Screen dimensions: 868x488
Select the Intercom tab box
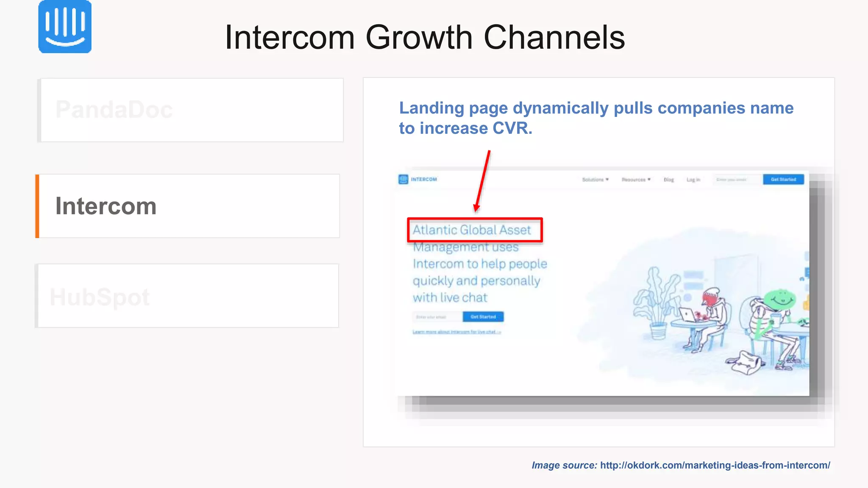[x=188, y=206]
